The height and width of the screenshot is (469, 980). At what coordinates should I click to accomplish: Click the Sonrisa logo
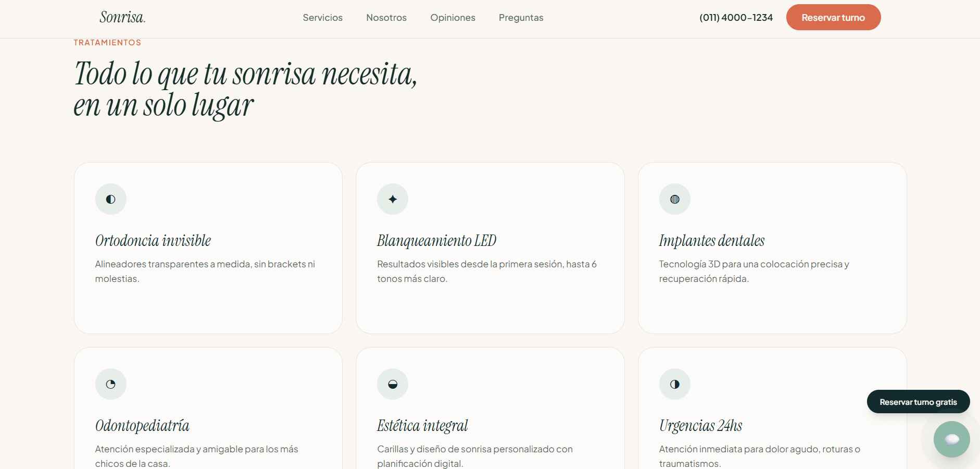(x=122, y=17)
